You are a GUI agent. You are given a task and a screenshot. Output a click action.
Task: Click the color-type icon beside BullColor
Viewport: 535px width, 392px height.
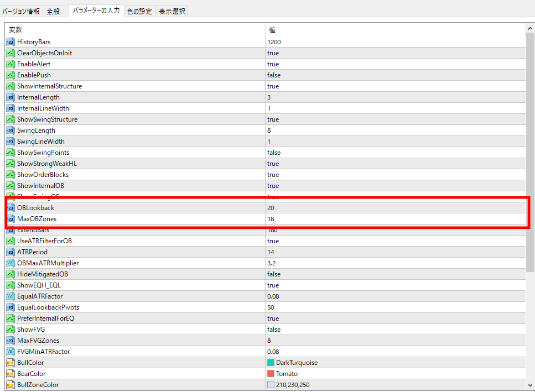click(10, 363)
